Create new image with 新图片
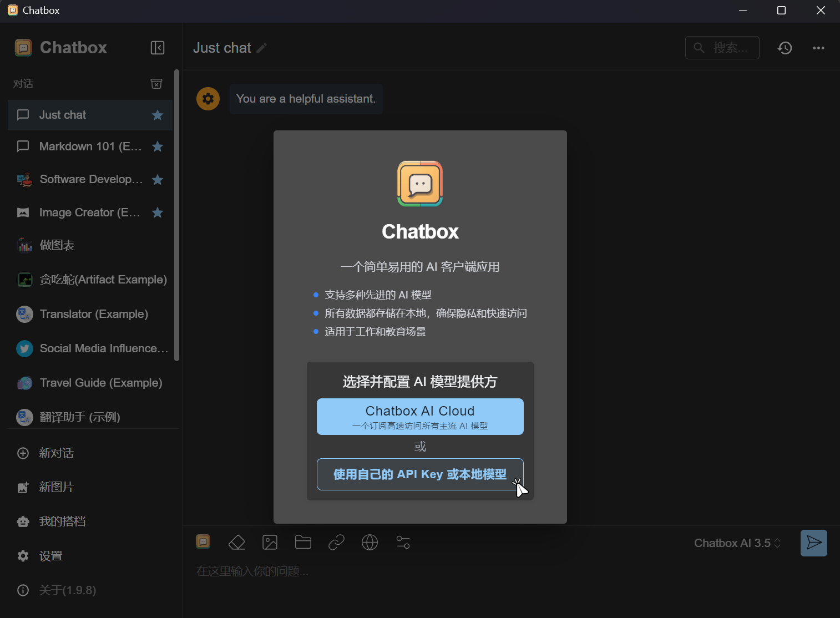840x618 pixels. pyautogui.click(x=90, y=487)
